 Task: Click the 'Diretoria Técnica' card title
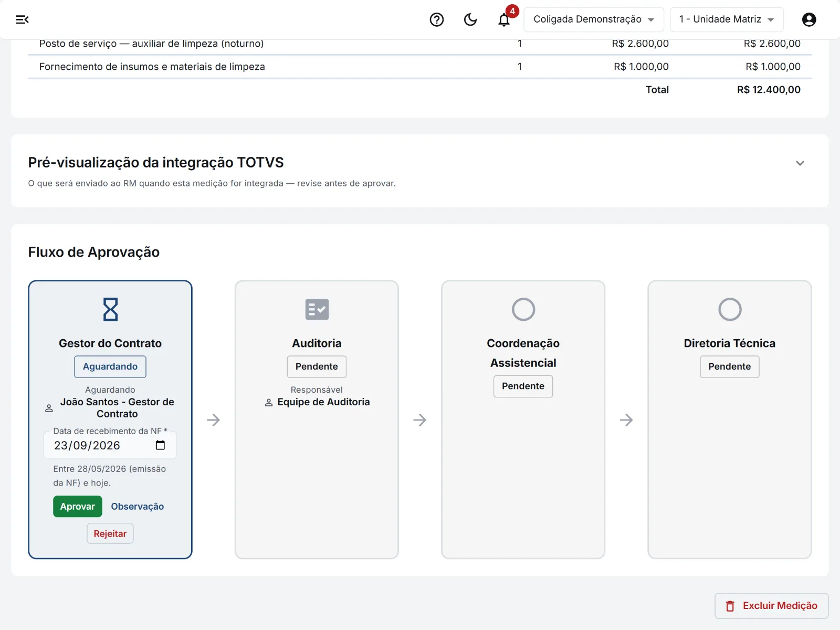point(730,343)
